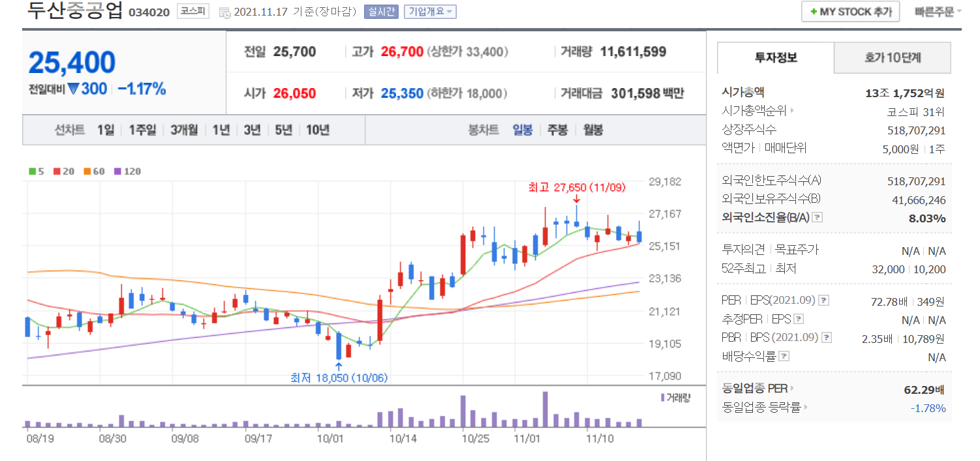Open the 기업개요 dropdown
Screen dimensions: 980x461
(430, 12)
